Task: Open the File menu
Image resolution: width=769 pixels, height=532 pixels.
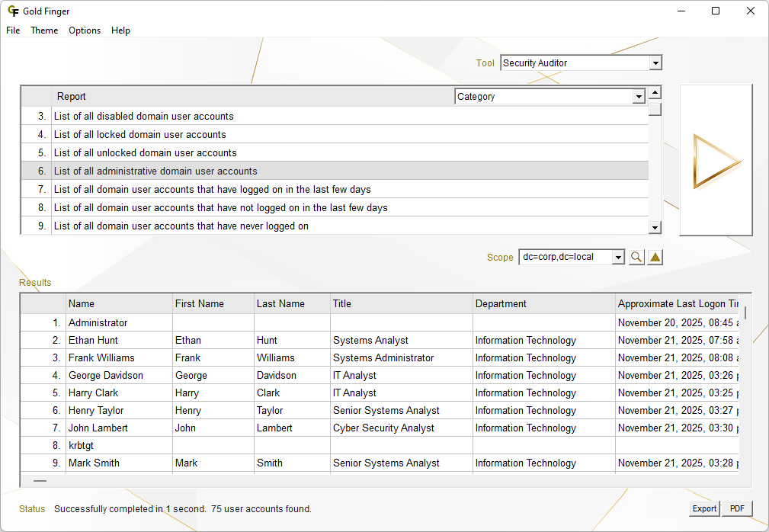Action: (x=13, y=30)
